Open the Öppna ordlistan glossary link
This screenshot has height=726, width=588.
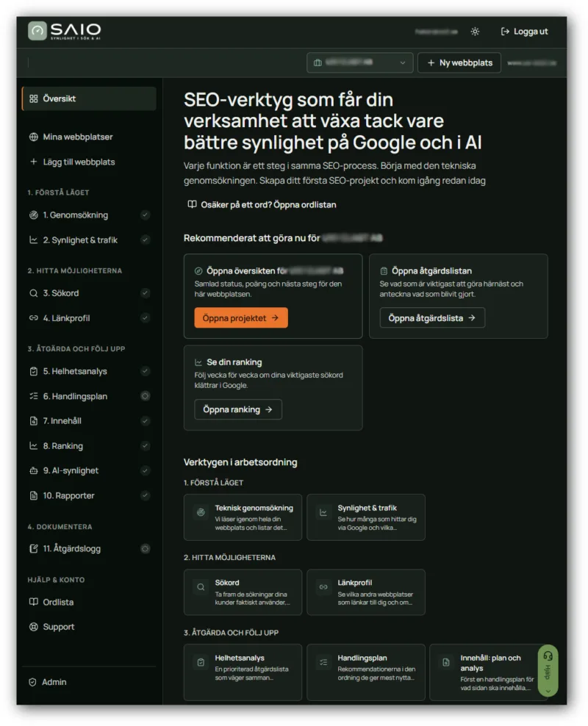262,205
